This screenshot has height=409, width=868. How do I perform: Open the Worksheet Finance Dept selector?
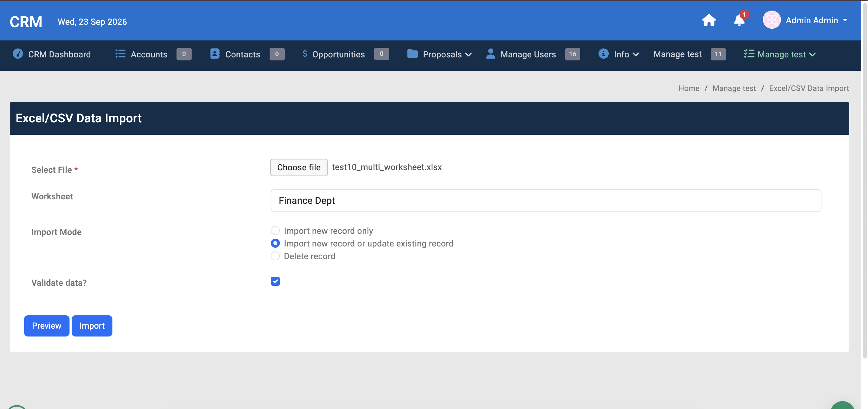[546, 201]
